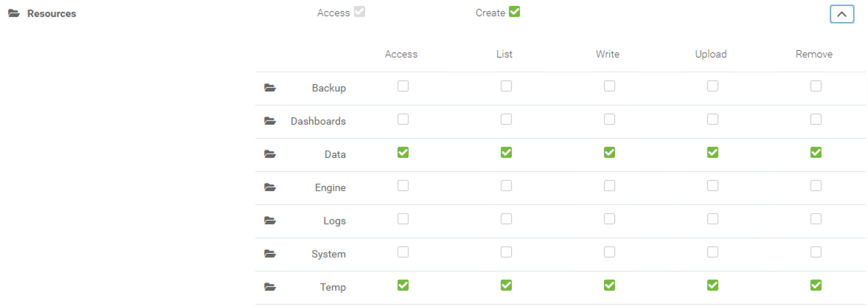
Task: Enable List permission for Dashboards
Action: point(506,119)
